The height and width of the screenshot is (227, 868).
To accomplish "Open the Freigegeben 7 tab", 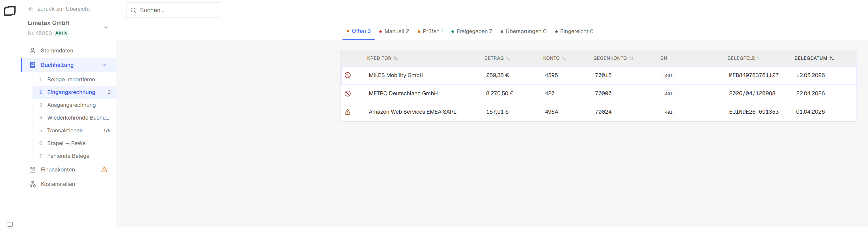I will pyautogui.click(x=471, y=31).
